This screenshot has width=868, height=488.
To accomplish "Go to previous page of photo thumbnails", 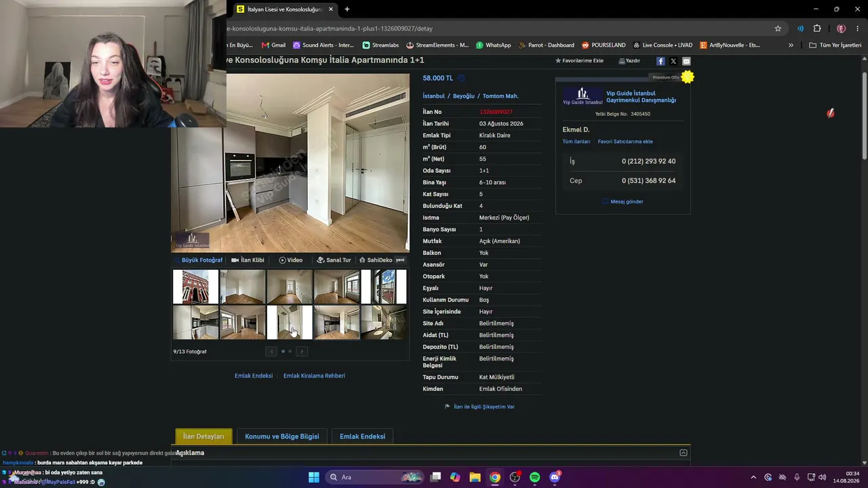I will point(271,351).
